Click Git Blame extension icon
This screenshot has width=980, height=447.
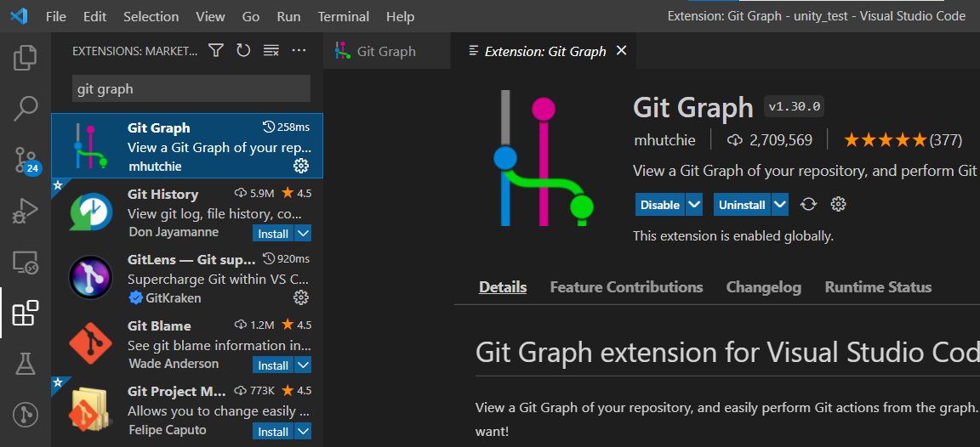click(x=91, y=342)
